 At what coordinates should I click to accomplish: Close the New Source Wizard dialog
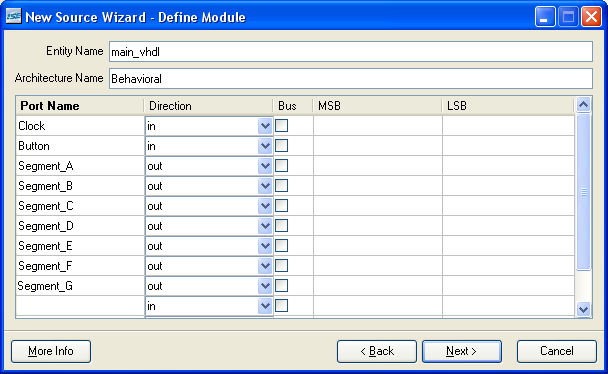[x=591, y=17]
